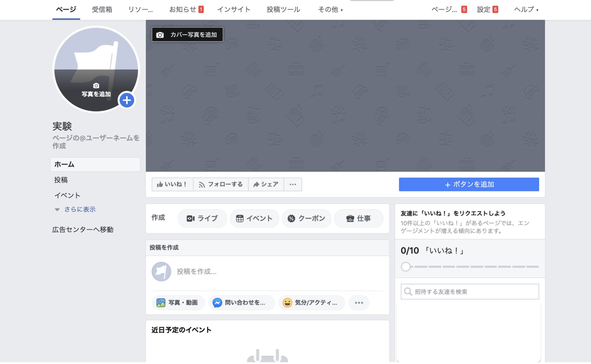591x364 pixels.
Task: Open the ヘルプ dropdown menu
Action: tap(526, 10)
